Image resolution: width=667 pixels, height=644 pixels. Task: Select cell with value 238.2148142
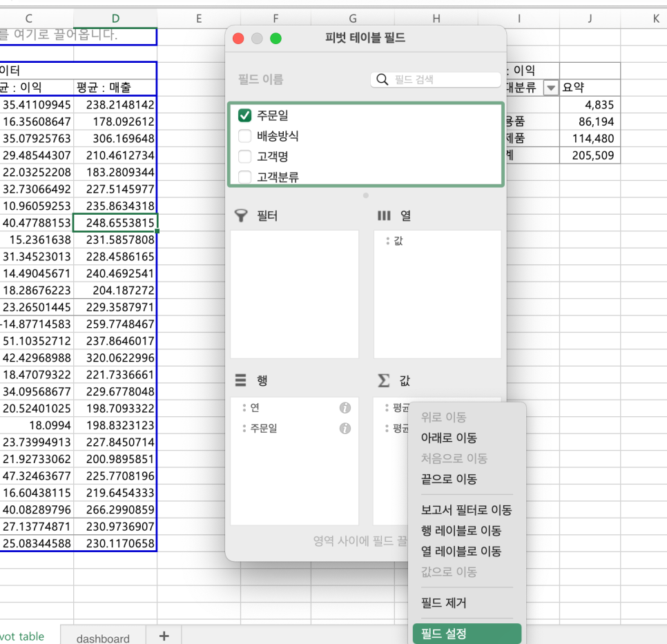115,105
